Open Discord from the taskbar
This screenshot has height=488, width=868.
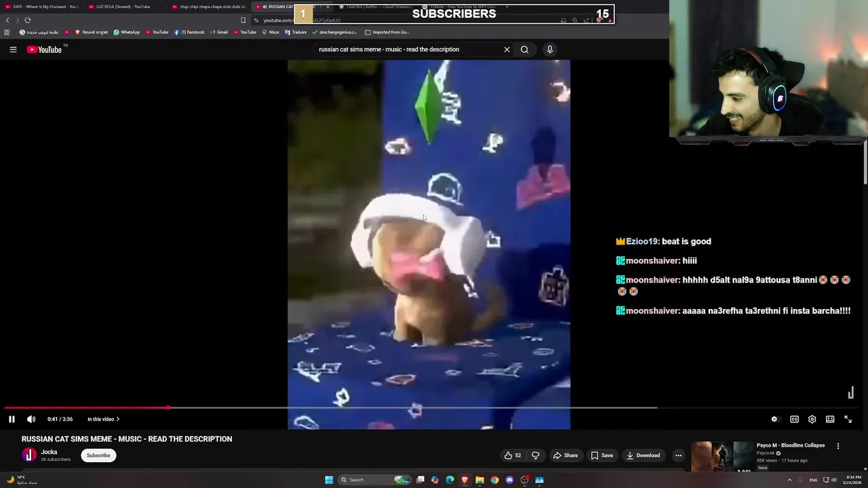click(509, 480)
